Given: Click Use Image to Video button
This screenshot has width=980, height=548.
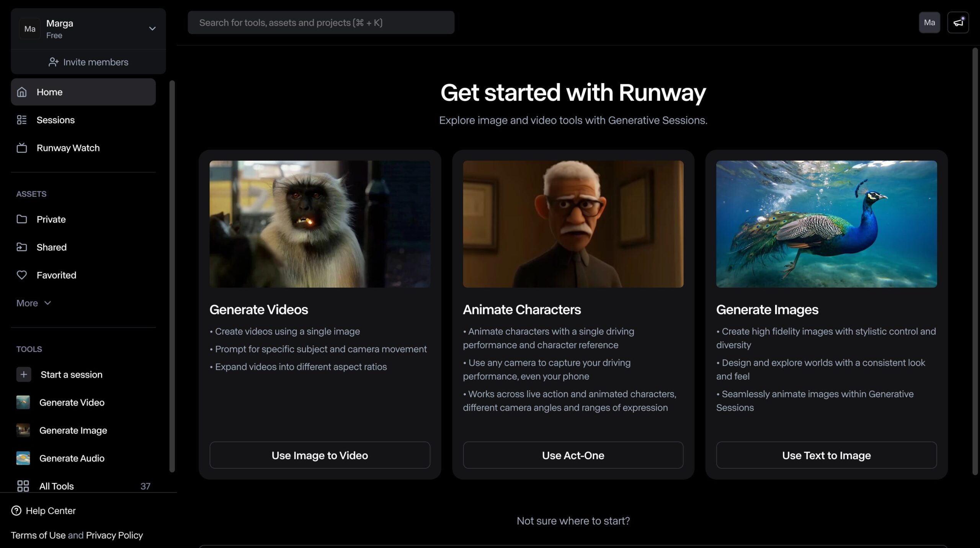Looking at the screenshot, I should point(320,455).
